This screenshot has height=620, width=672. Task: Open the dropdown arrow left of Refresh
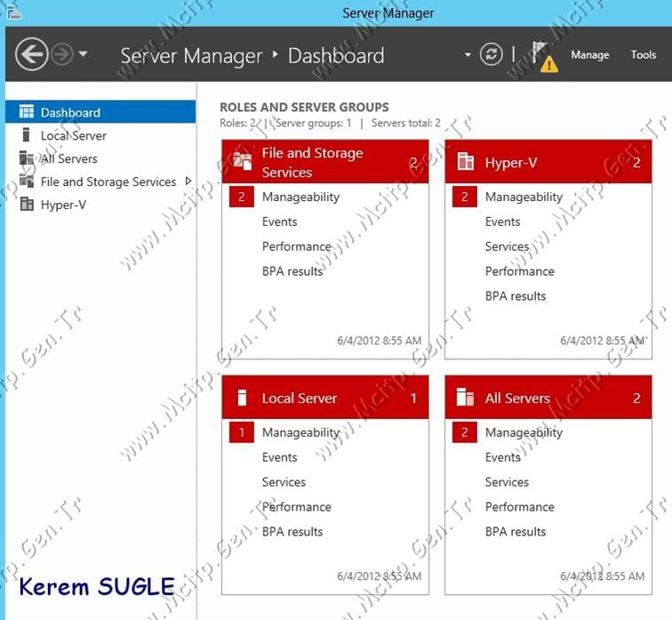point(468,55)
